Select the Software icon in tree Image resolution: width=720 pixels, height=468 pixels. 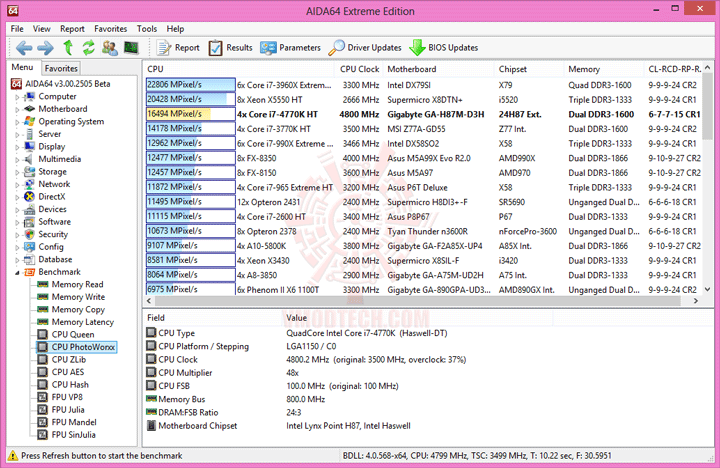pyautogui.click(x=29, y=222)
